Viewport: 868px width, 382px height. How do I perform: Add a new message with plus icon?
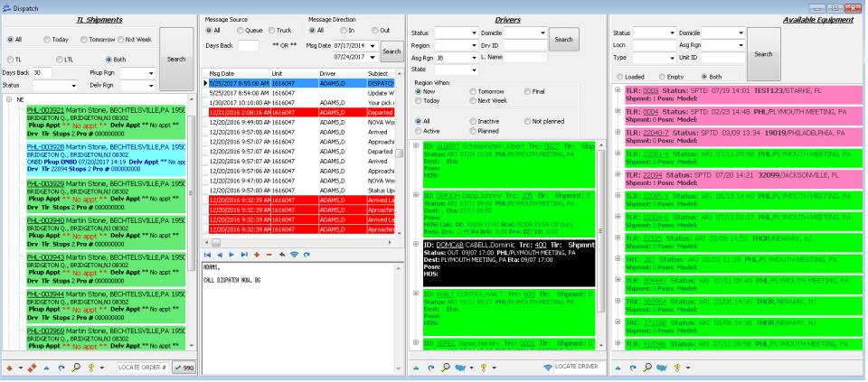[x=257, y=255]
